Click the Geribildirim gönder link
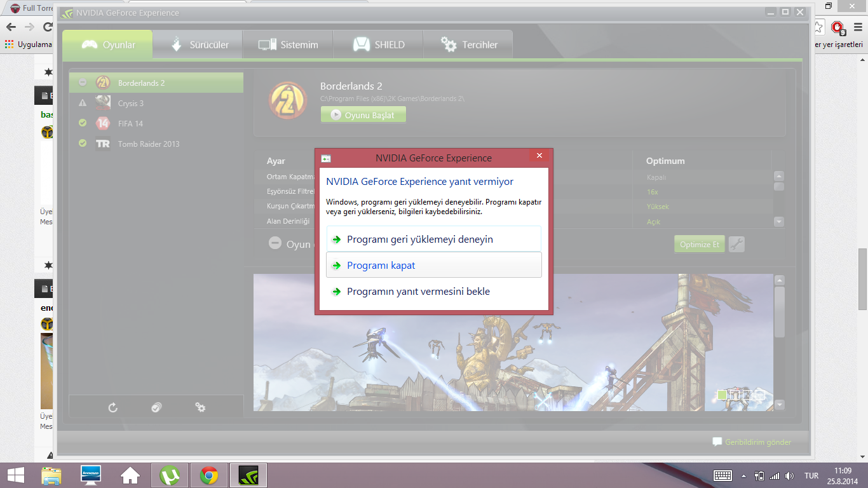 pyautogui.click(x=752, y=442)
